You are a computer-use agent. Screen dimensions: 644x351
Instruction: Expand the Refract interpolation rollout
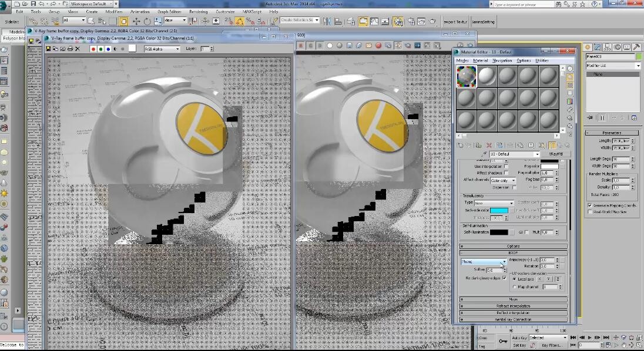514,306
